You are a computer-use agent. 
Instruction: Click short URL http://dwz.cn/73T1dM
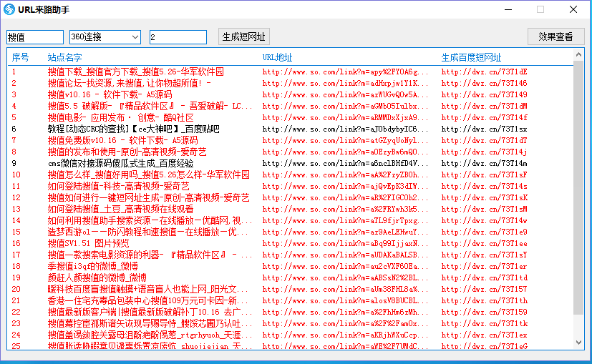point(484,106)
